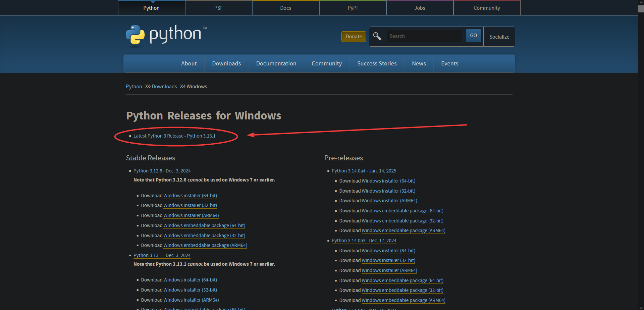Download Python 3.12.8 embeddable package (ARM64)
644x310 pixels.
205,245
